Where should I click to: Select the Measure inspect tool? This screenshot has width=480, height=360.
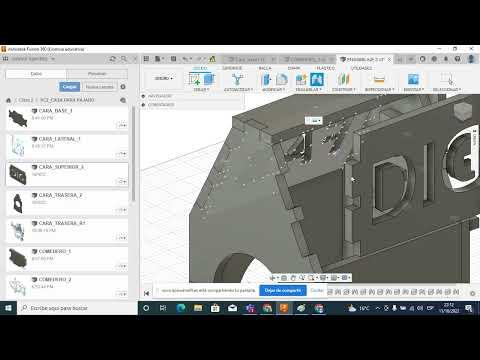[379, 79]
